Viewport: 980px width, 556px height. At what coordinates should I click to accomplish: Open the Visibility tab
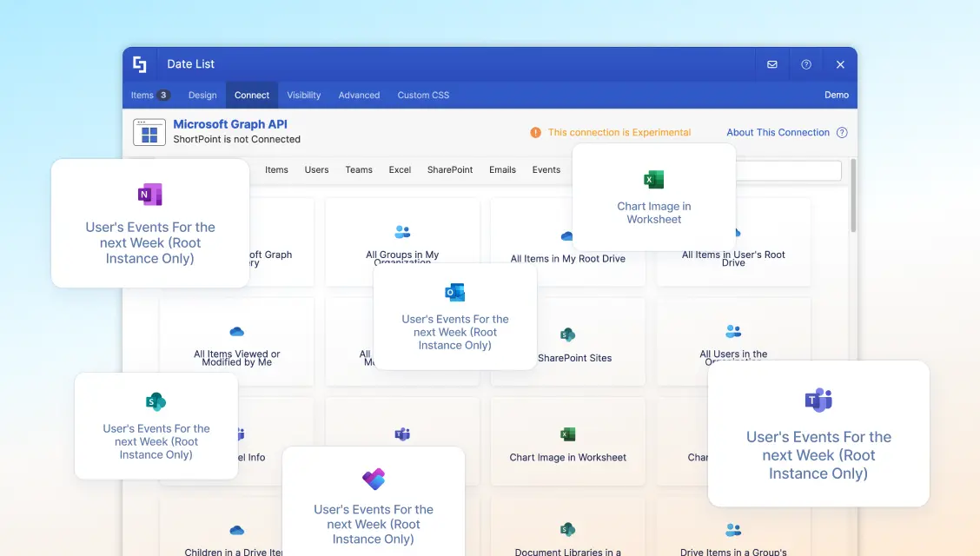(304, 95)
